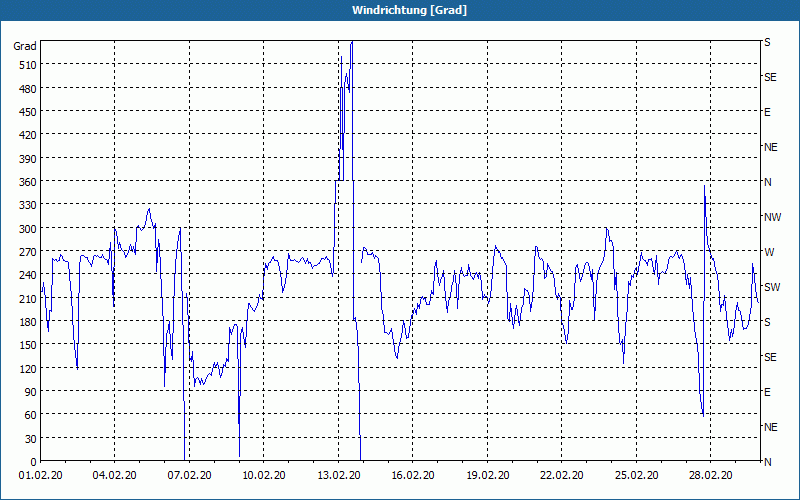Image resolution: width=800 pixels, height=500 pixels.
Task: Click the 120 value on the Grad axis
Action: tap(28, 368)
